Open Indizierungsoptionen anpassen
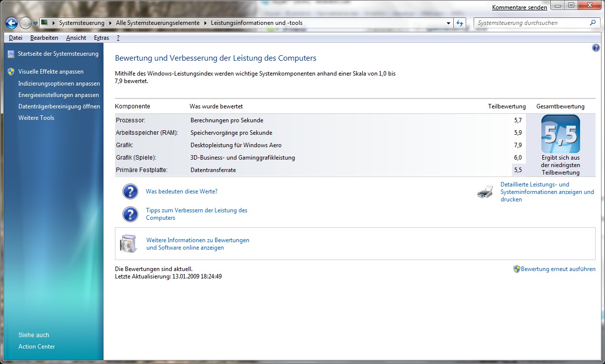The height and width of the screenshot is (364, 605). point(59,84)
